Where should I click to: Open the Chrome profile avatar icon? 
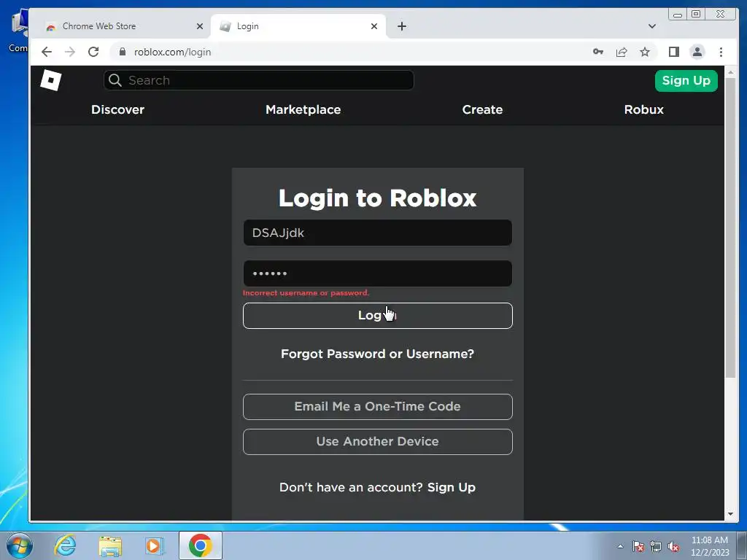(x=697, y=52)
